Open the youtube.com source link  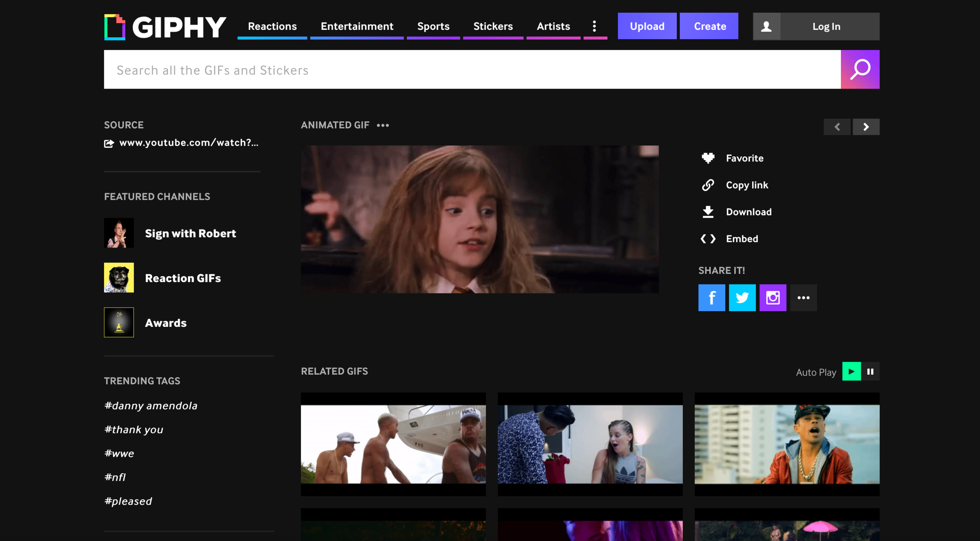pyautogui.click(x=189, y=143)
